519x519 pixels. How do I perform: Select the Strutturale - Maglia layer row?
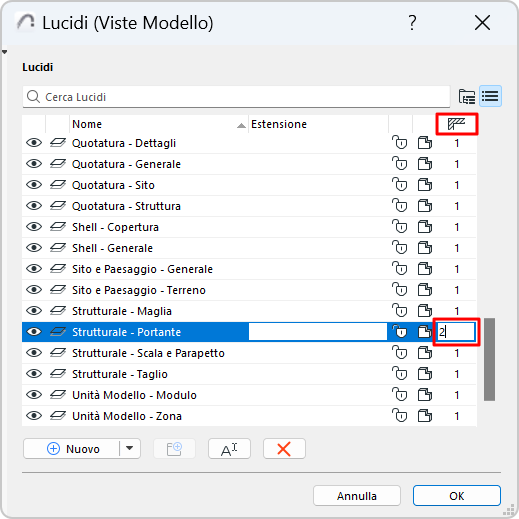coord(249,311)
